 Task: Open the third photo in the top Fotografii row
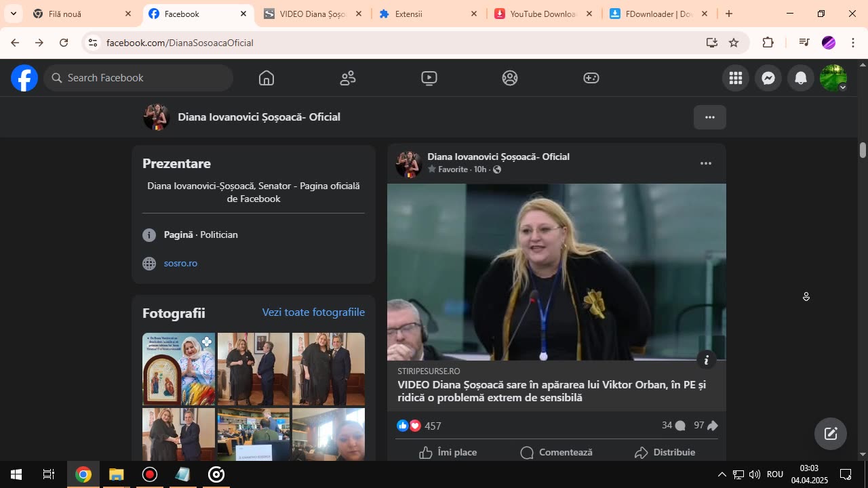328,369
